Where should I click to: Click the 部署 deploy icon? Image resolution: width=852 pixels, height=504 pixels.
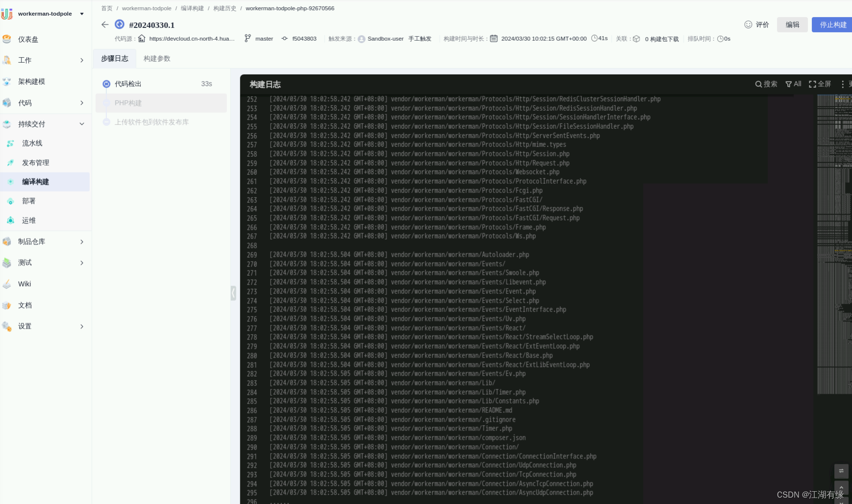point(10,201)
